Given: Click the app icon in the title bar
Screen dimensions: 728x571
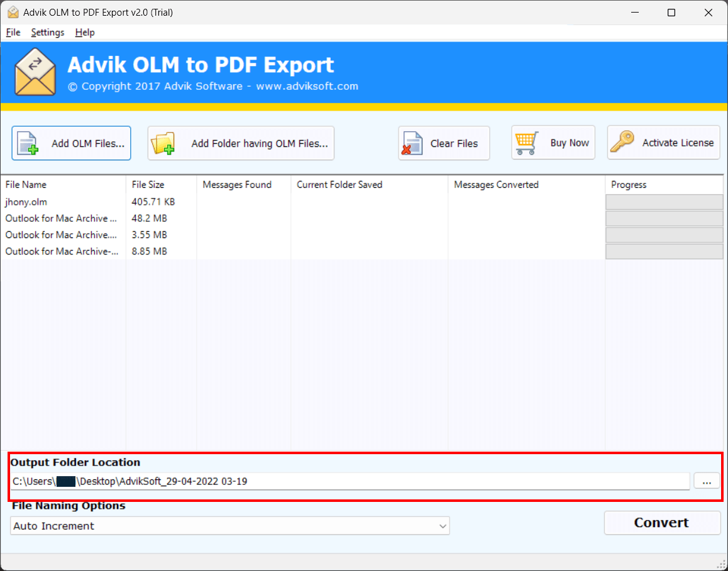Looking at the screenshot, I should [13, 13].
